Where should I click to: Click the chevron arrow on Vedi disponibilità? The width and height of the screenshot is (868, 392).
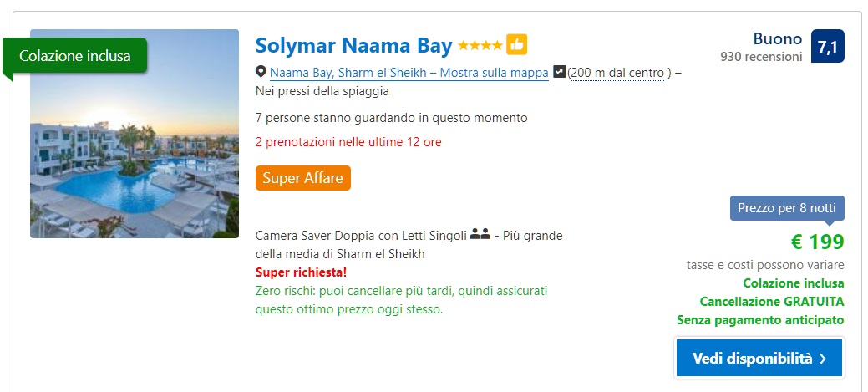pyautogui.click(x=822, y=359)
